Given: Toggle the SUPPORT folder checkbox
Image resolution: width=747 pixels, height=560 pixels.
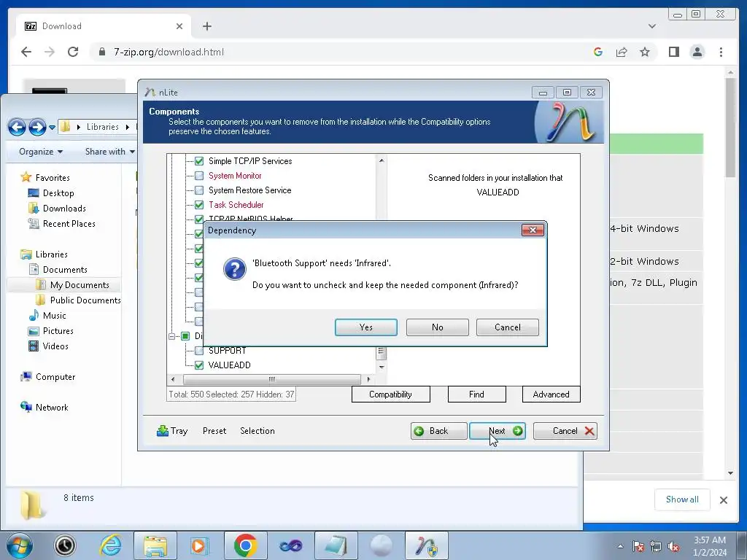Looking at the screenshot, I should pyautogui.click(x=199, y=351).
